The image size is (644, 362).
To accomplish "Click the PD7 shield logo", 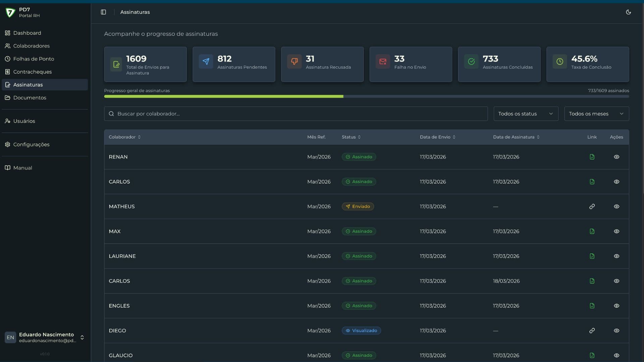I will [10, 12].
